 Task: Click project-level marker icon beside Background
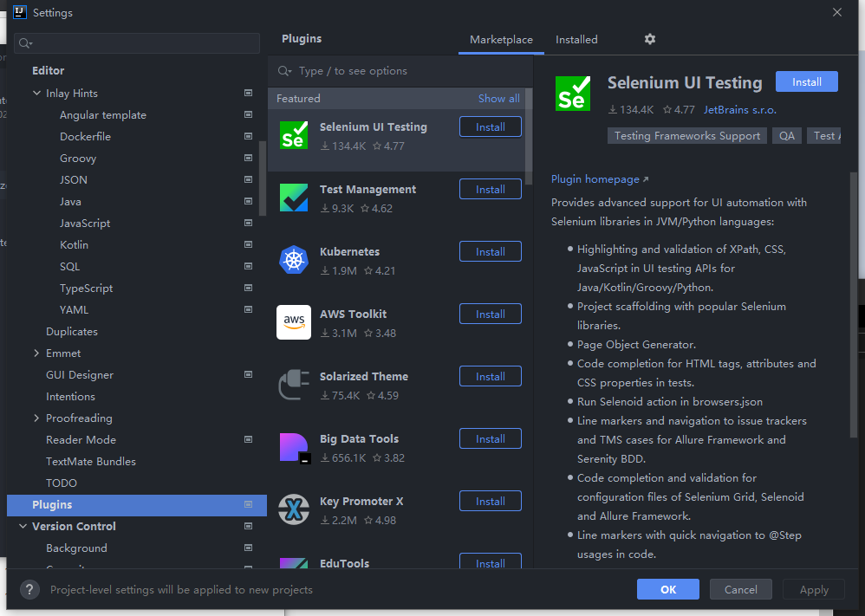point(248,548)
